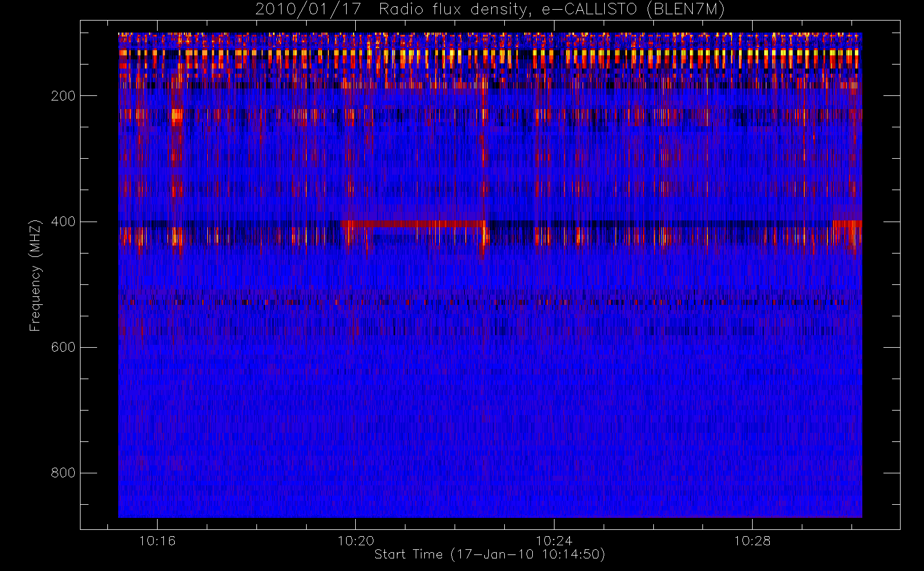The height and width of the screenshot is (571, 924).
Task: Click the 400 frequency tick label
Action: pos(63,222)
